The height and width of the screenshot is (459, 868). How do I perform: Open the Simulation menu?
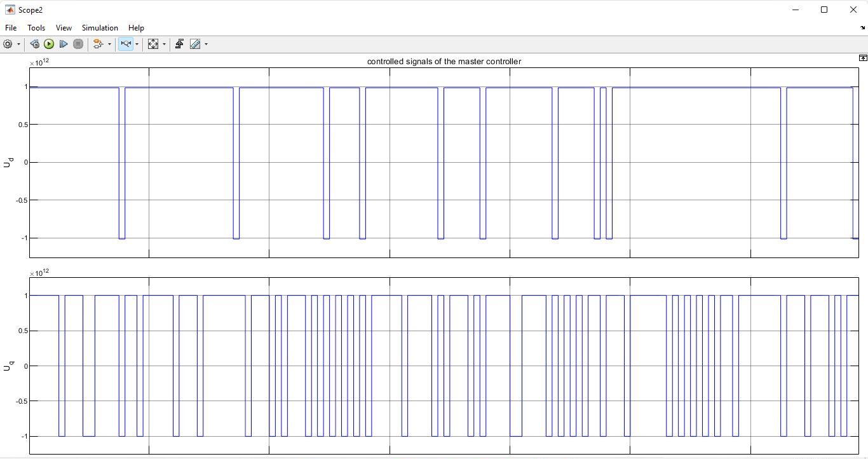(x=100, y=28)
